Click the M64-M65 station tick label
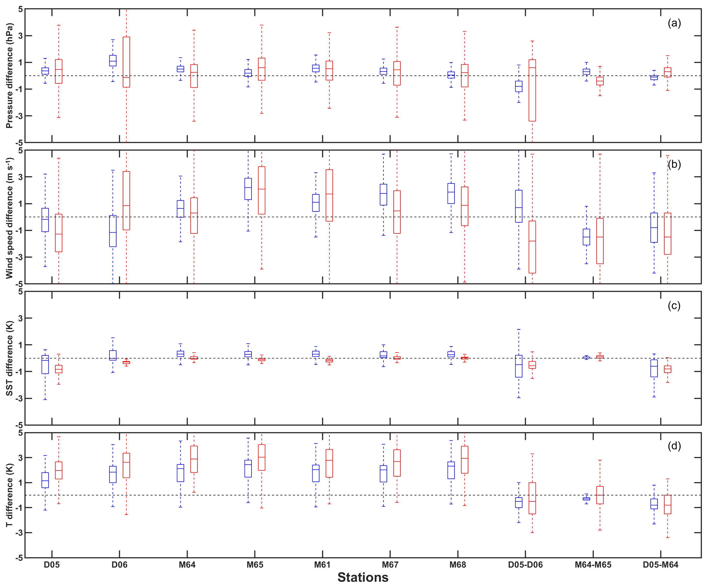Screen dimensions: 708x588 (593, 564)
